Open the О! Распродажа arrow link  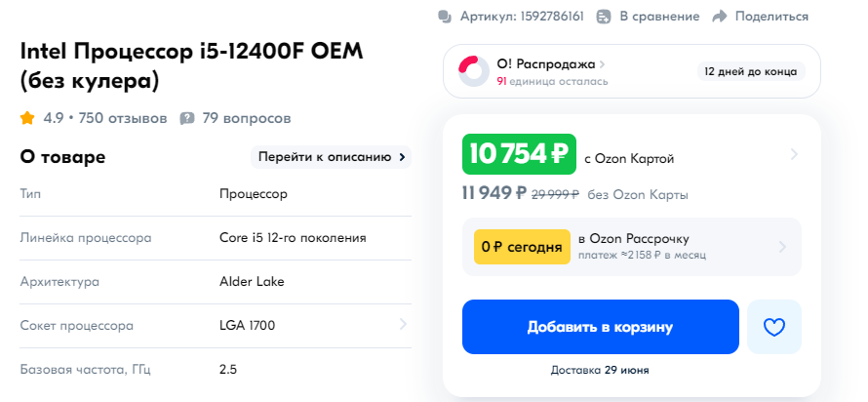[x=602, y=64]
